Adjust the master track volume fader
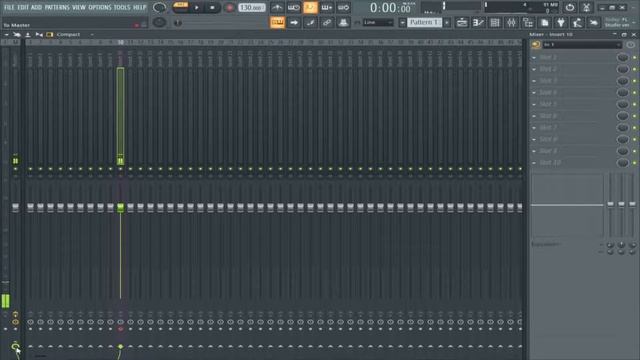Image resolution: width=640 pixels, height=360 pixels. [16, 207]
